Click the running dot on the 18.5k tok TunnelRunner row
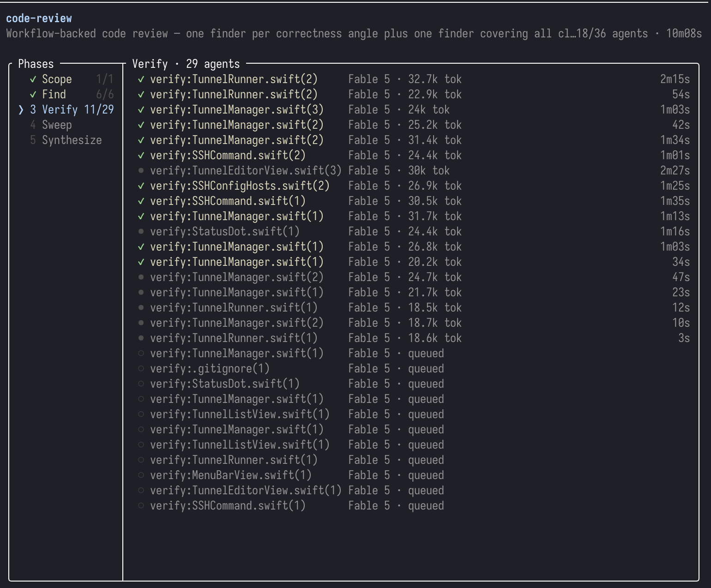The image size is (711, 588). pos(141,308)
